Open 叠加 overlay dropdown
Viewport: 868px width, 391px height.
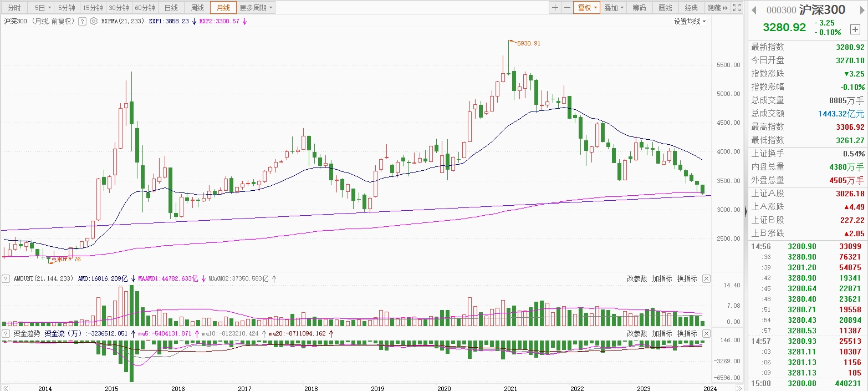tap(614, 8)
